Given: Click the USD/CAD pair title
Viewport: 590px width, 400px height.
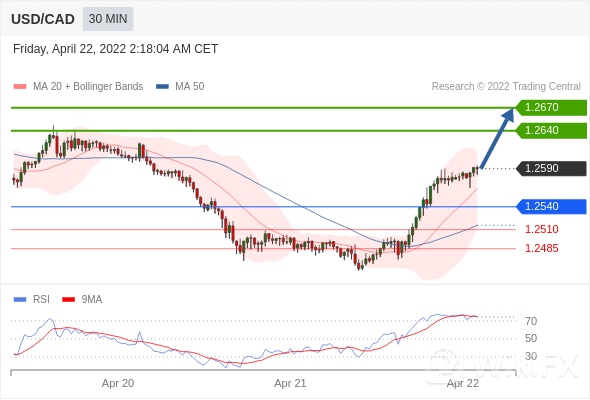Looking at the screenshot, I should 43,19.
